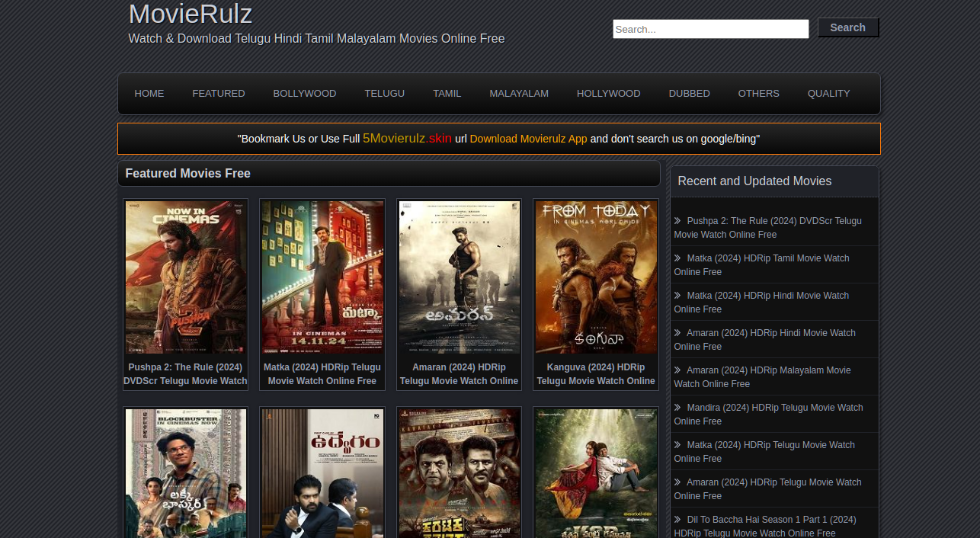Go to the Home menu item
The height and width of the screenshot is (538, 980).
149,94
